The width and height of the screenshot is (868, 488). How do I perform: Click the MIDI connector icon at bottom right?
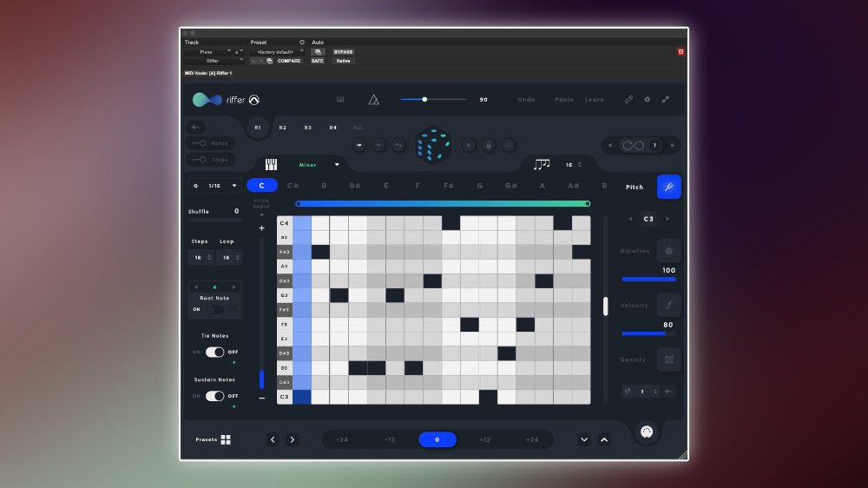[x=647, y=432]
